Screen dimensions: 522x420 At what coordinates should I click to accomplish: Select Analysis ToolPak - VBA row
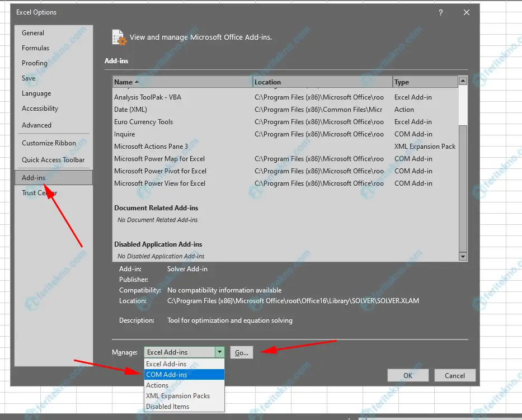[285, 97]
